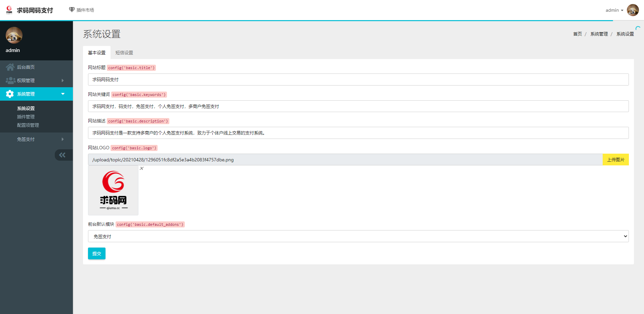Remove the logo preview with the X icon
The image size is (644, 314).
click(x=142, y=168)
